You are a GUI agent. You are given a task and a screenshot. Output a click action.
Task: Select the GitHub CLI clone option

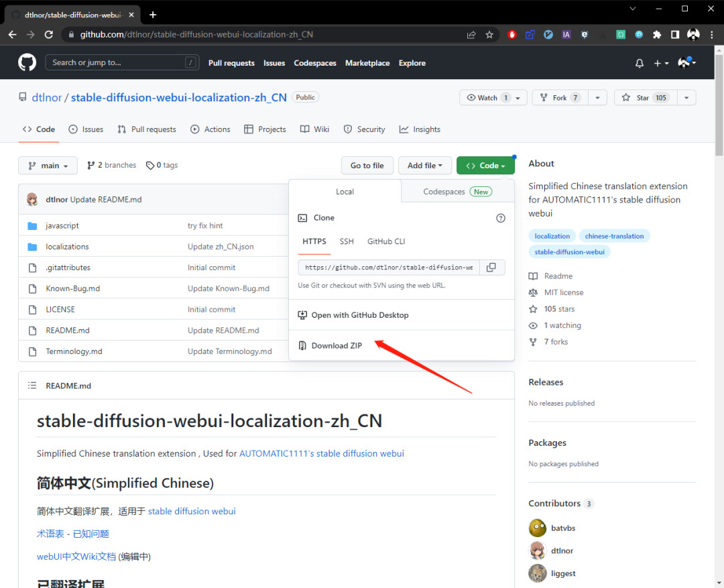pyautogui.click(x=386, y=241)
